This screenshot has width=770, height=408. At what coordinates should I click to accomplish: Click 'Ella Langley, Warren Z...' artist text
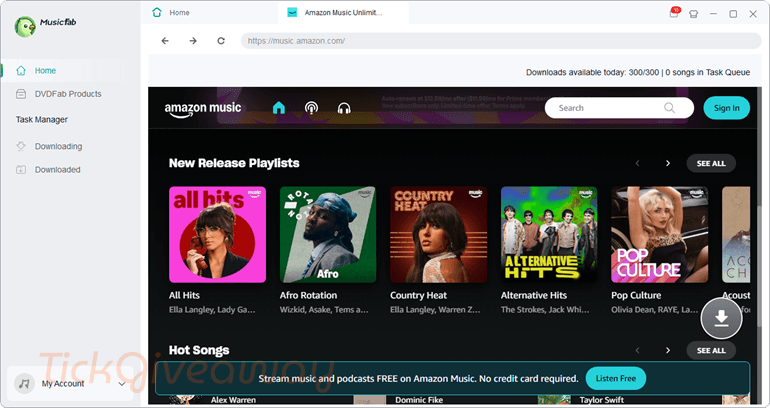(x=435, y=310)
